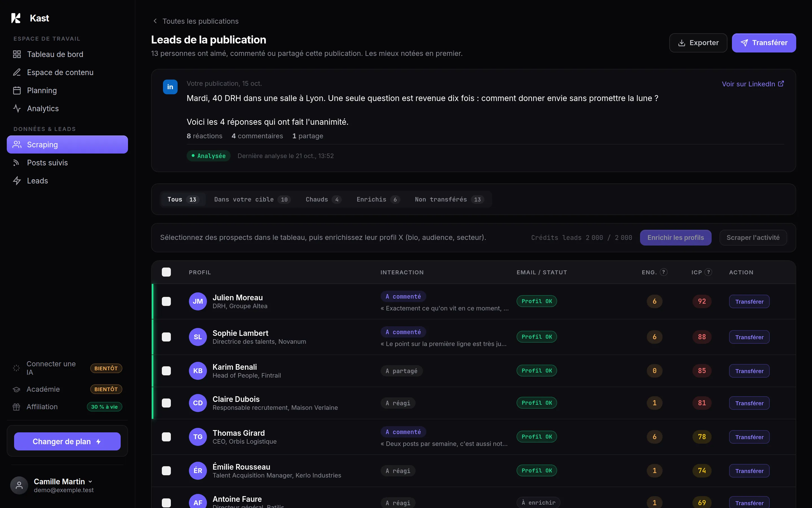Open Planning calendar icon
The height and width of the screenshot is (508, 812).
(17, 90)
